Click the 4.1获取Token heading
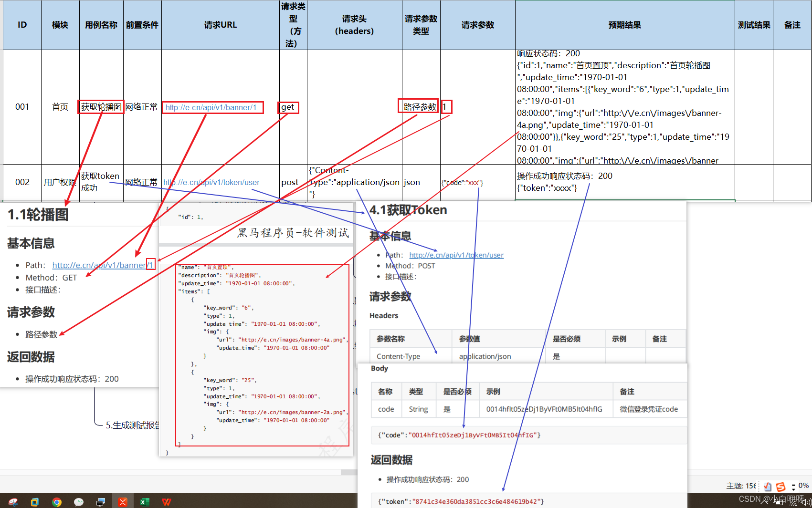The width and height of the screenshot is (812, 508). pos(408,210)
